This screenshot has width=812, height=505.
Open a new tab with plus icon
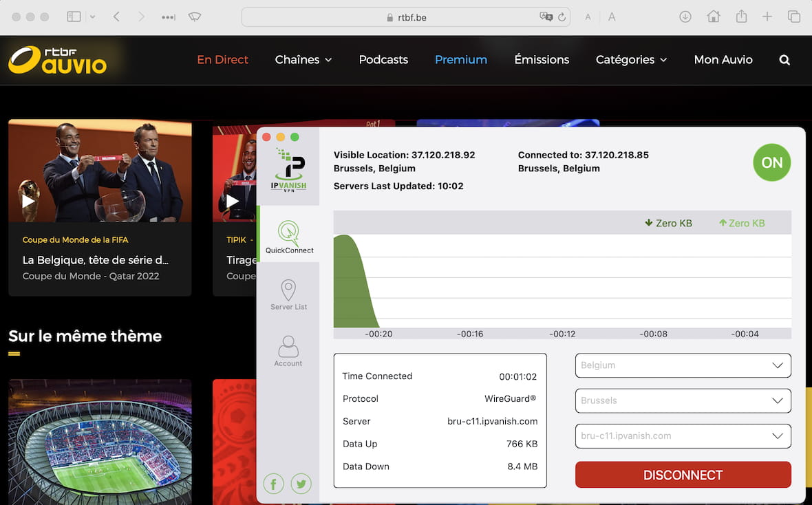(x=767, y=17)
